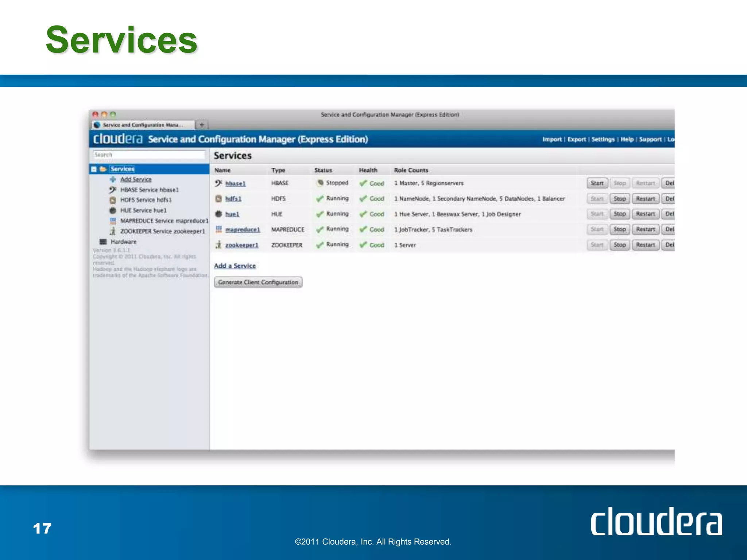Click the Name column header

pos(222,170)
